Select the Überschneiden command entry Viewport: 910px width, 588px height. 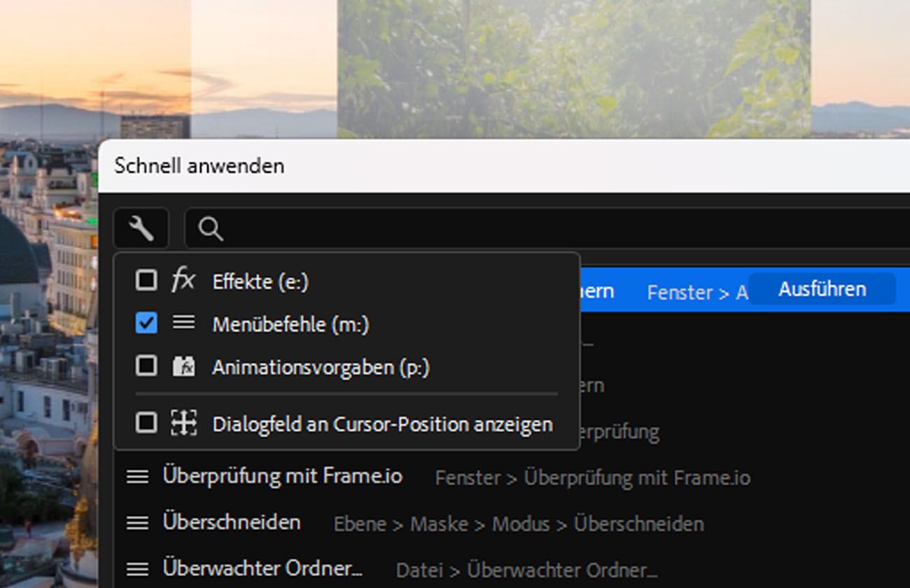pos(232,523)
